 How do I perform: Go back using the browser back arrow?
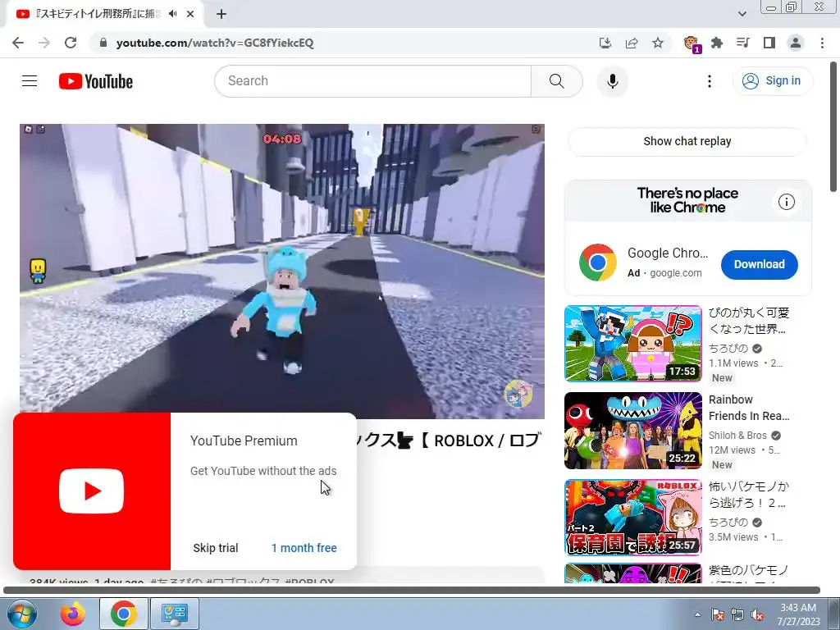[18, 43]
